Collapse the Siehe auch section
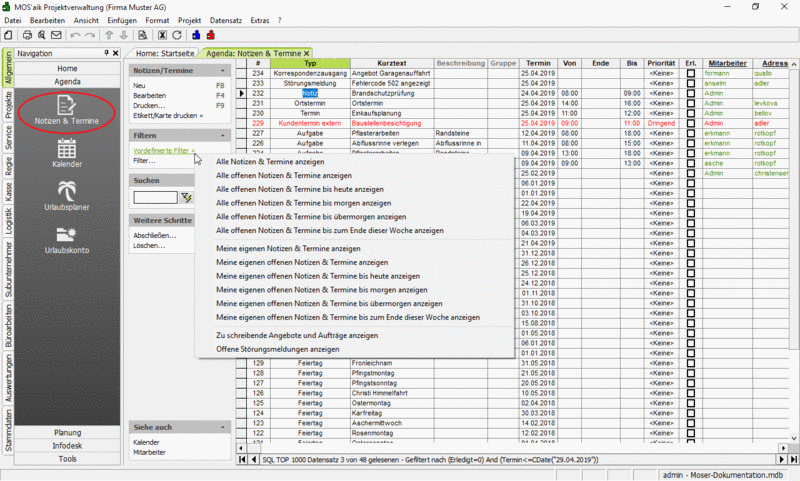The width and height of the screenshot is (800, 481). [222, 427]
